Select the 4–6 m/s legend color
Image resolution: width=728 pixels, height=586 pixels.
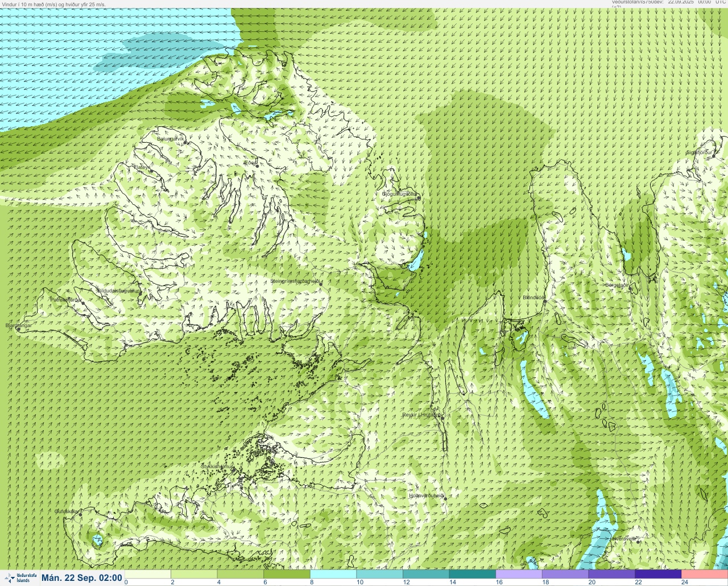tap(241, 574)
